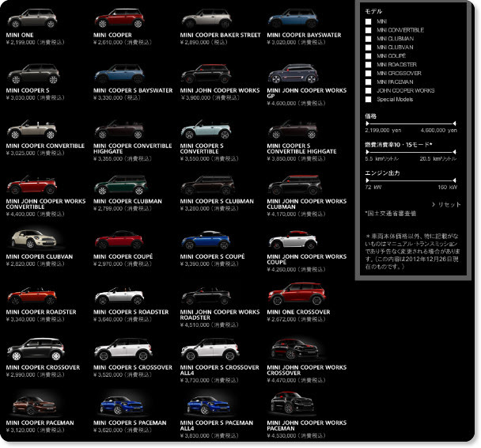Click the リセット reset link

tap(446, 205)
